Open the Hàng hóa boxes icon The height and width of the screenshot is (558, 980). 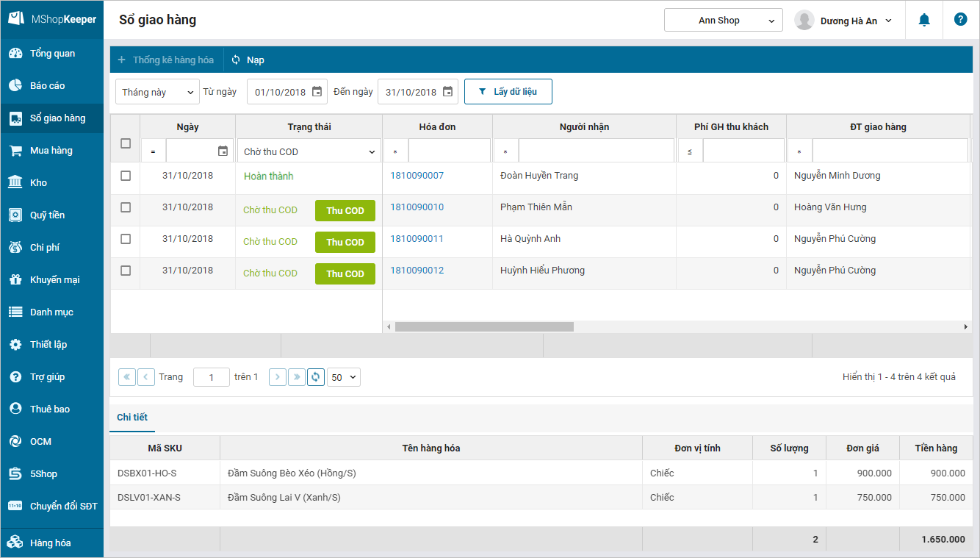click(15, 543)
